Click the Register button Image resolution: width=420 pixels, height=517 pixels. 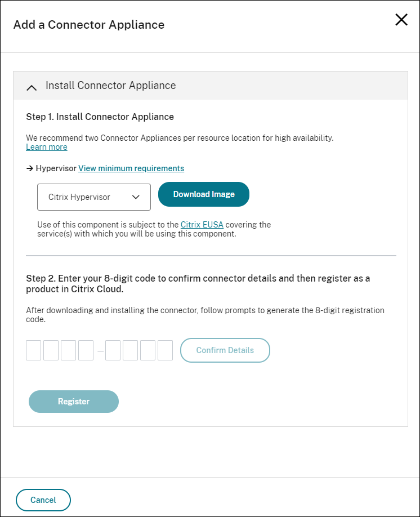(x=73, y=401)
